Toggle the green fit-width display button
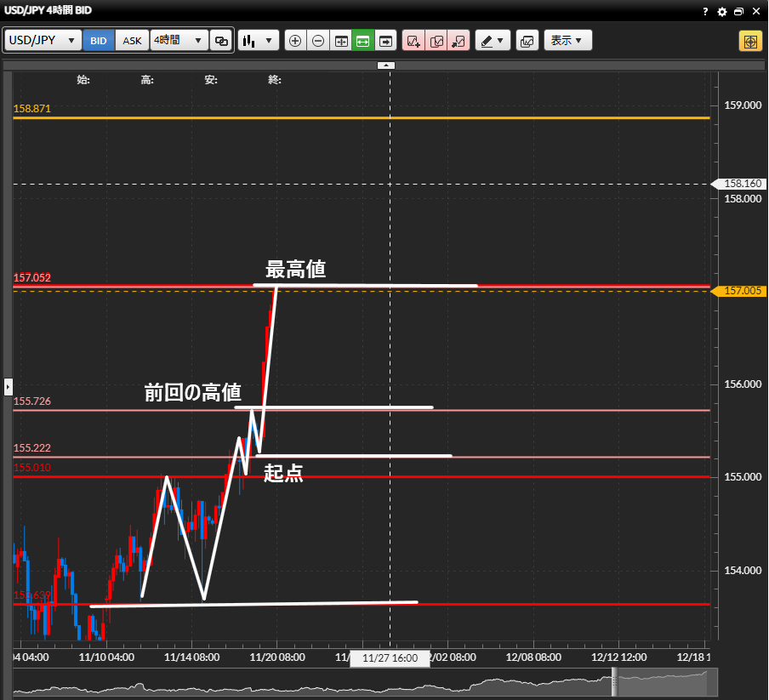 pyautogui.click(x=363, y=41)
